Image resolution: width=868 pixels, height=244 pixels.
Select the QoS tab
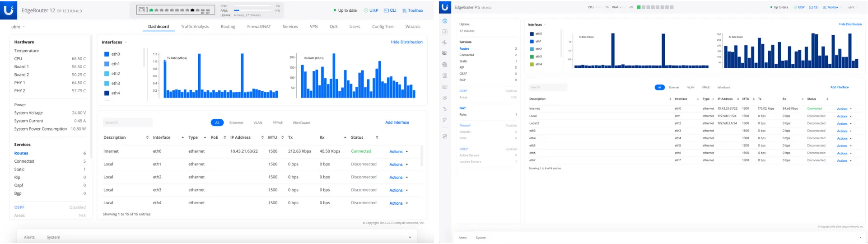pos(333,27)
